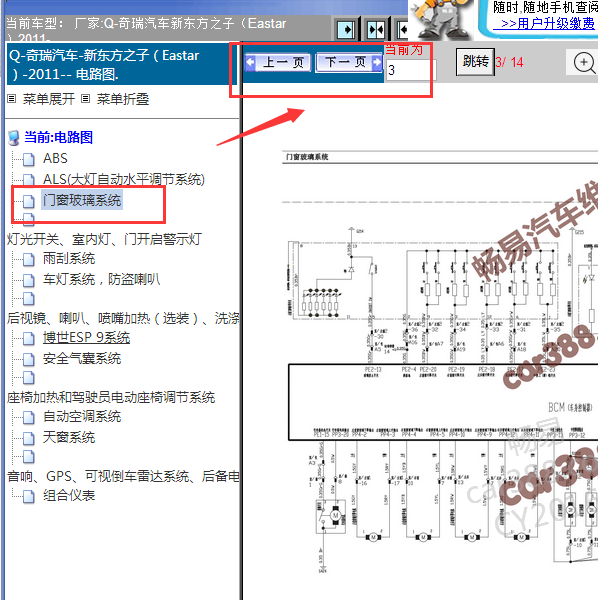Screen dimensions: 598x600
Task: Click the left-arrow panel layout icon
Action: pyautogui.click(x=402, y=29)
